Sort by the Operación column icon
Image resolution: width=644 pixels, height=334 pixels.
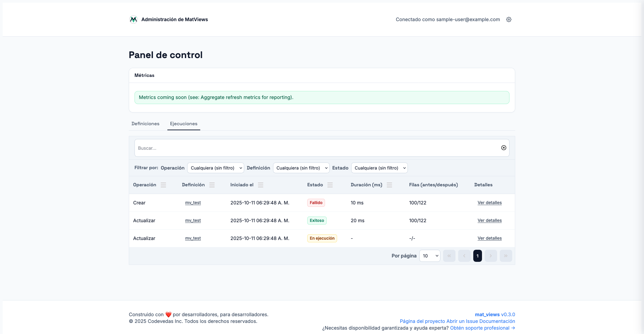[163, 185]
